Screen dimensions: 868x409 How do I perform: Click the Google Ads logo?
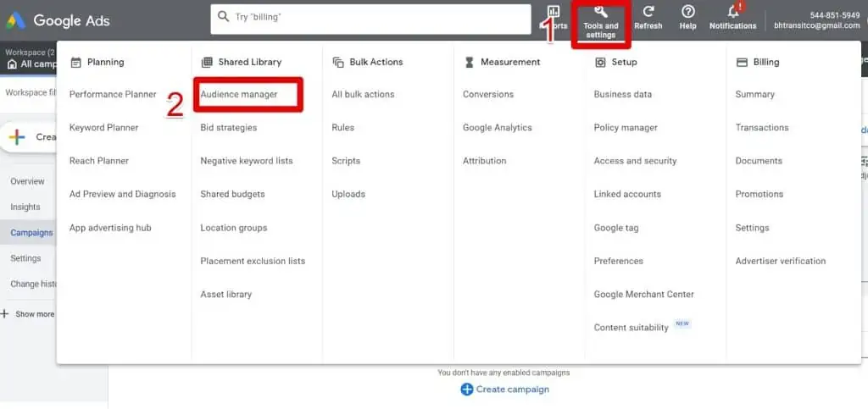pos(15,21)
